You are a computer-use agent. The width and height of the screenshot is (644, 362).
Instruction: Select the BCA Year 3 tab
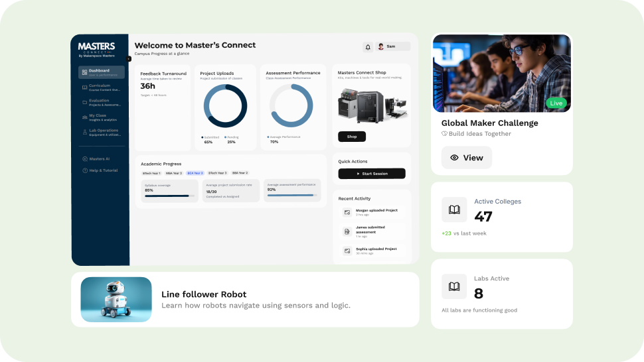coord(195,173)
